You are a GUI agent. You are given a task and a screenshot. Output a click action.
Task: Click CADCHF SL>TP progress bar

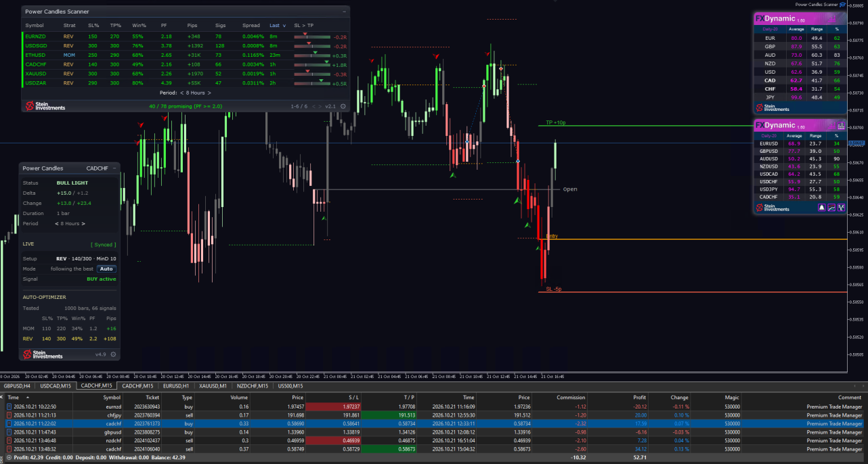point(312,64)
